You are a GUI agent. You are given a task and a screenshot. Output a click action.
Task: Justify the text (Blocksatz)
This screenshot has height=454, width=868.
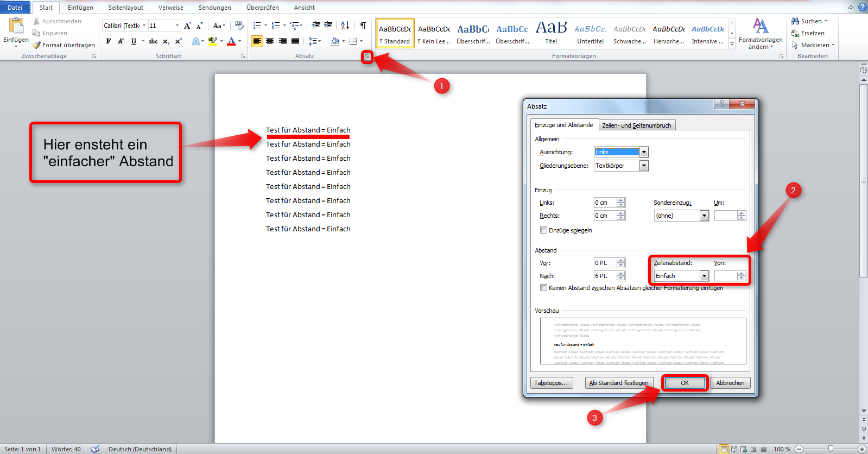pos(295,41)
